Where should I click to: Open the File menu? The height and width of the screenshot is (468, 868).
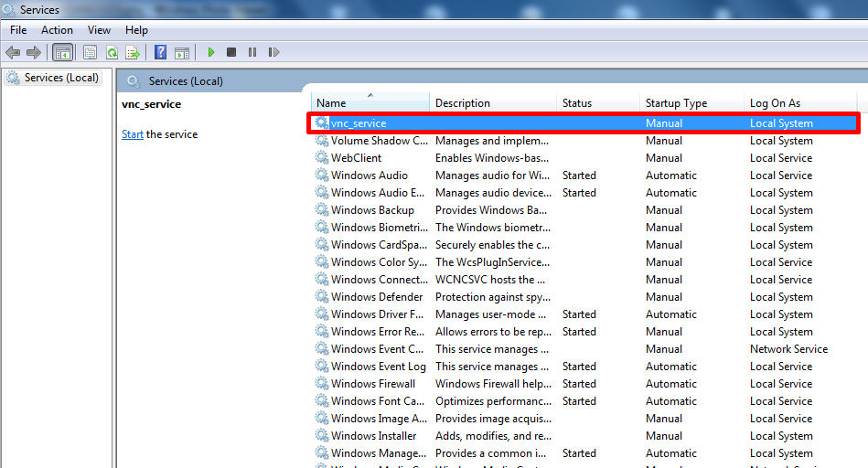18,30
